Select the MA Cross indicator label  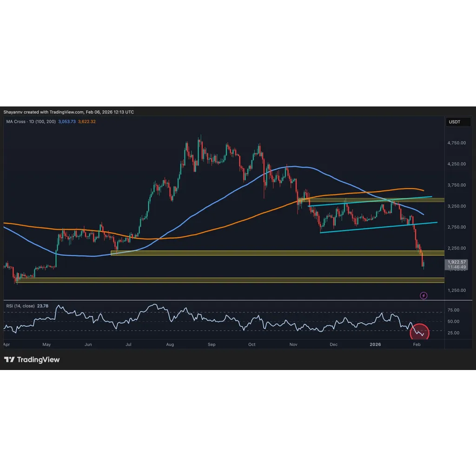click(31, 121)
